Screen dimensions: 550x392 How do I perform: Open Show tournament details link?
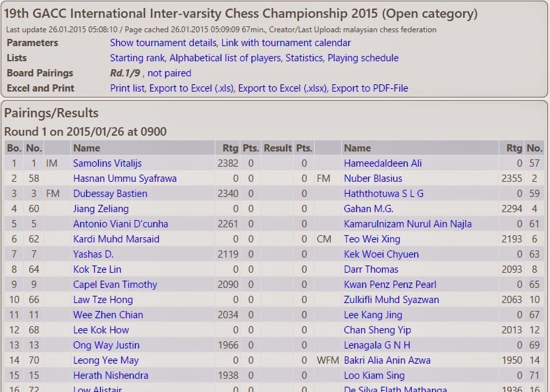(163, 43)
